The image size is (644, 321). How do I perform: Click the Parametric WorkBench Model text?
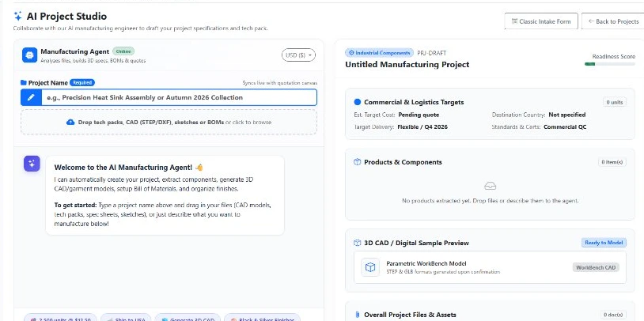coord(426,263)
